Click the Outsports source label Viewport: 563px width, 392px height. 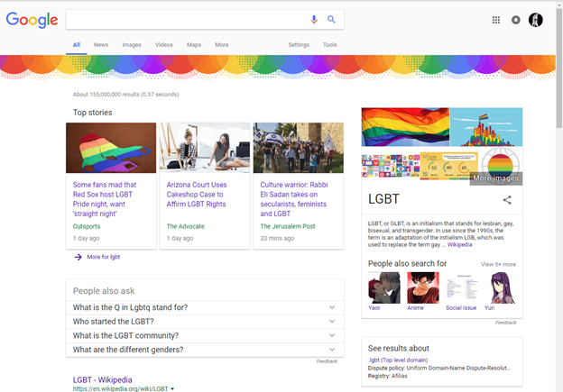click(x=87, y=226)
